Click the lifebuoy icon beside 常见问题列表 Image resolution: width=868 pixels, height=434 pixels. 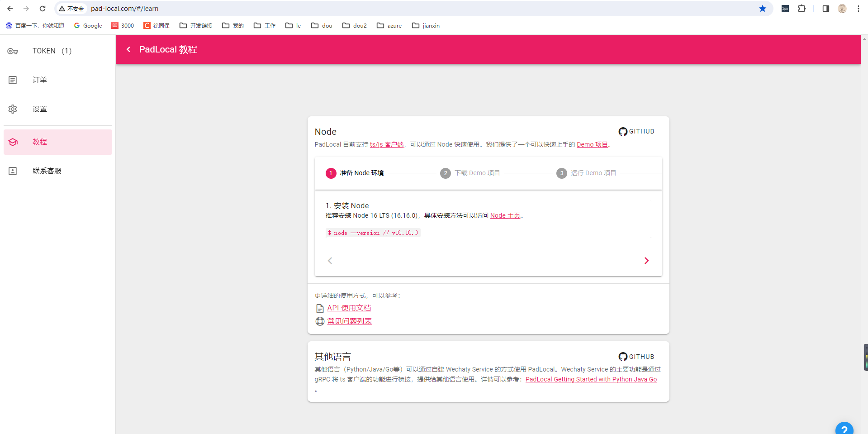[x=320, y=321]
